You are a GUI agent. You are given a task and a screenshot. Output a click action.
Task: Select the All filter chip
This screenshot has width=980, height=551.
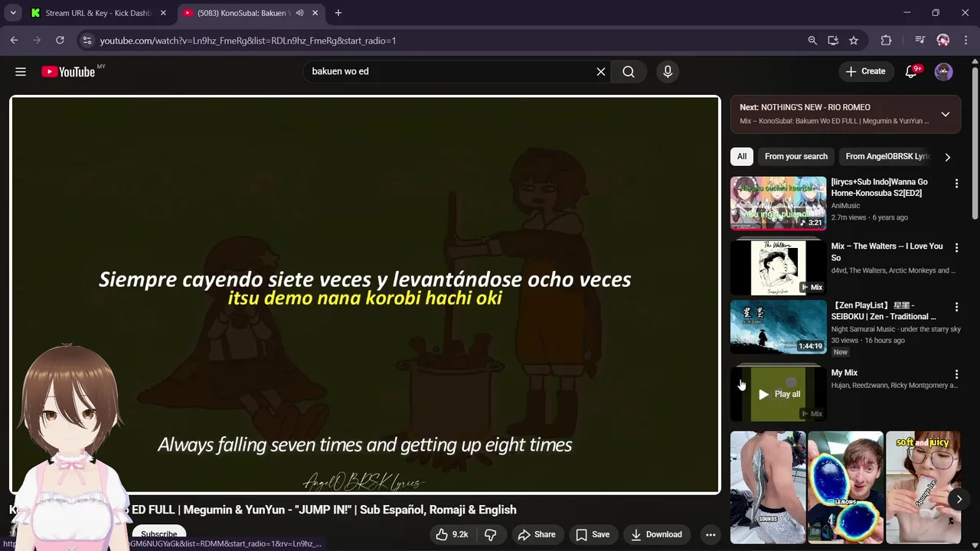coord(742,156)
